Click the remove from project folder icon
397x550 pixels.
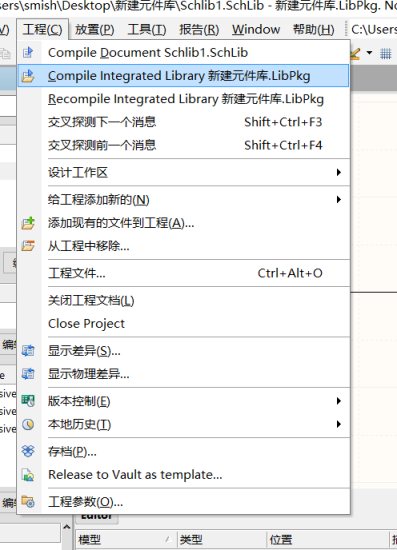tap(28, 246)
